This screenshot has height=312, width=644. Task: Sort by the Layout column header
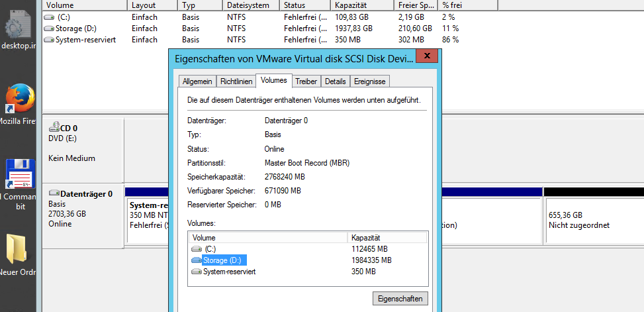pyautogui.click(x=152, y=5)
